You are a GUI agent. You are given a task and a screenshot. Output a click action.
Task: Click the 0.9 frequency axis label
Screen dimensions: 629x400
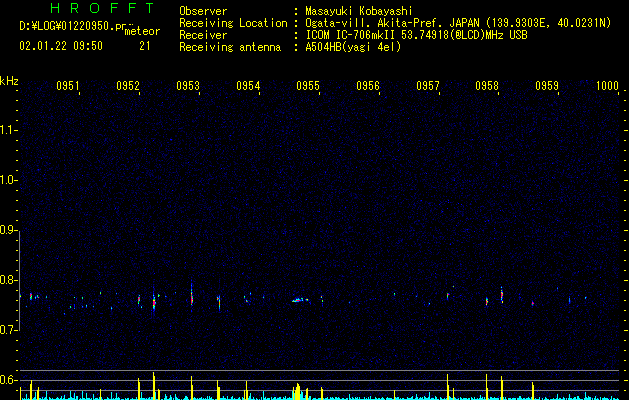coord(8,230)
